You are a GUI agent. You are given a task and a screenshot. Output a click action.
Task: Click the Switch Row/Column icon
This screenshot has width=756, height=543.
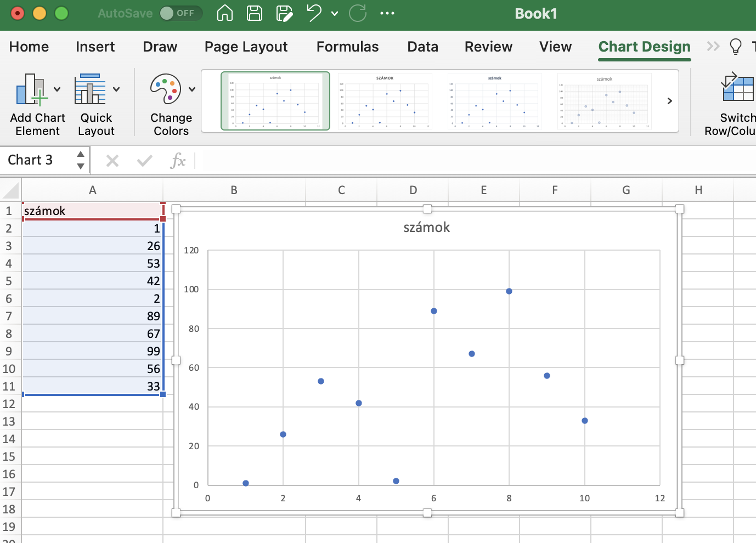coord(737,88)
